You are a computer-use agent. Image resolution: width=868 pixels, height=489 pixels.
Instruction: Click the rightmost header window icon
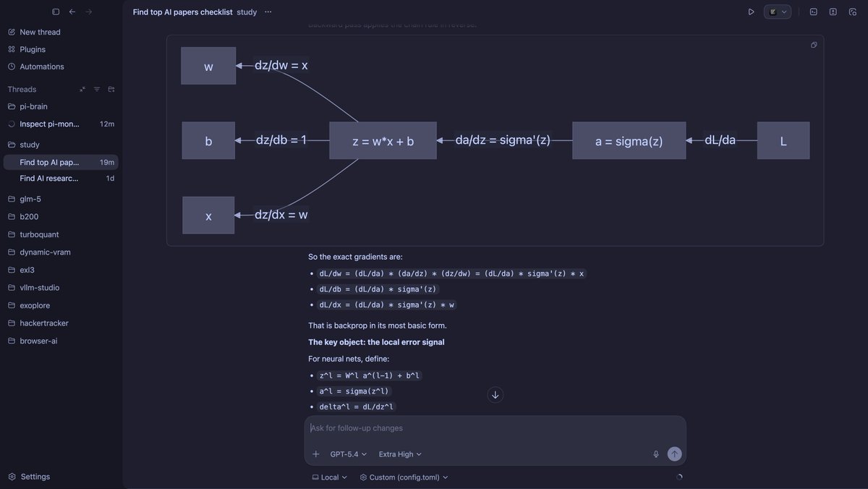(x=853, y=12)
